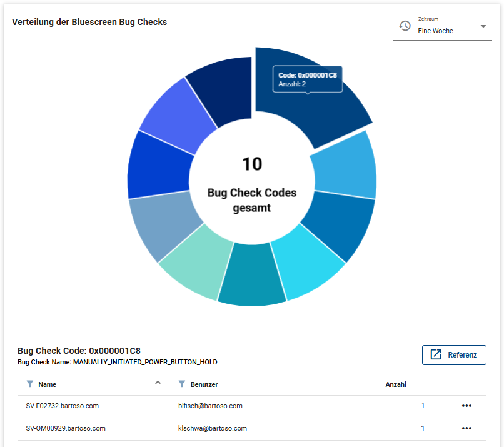504x447 pixels.
Task: Click the history clock icon beside Zeitraum
Action: 405,26
